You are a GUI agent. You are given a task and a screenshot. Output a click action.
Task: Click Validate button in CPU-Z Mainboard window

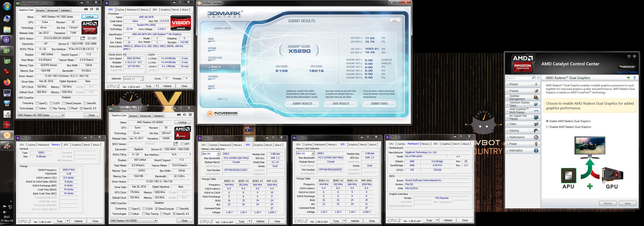coord(448,220)
